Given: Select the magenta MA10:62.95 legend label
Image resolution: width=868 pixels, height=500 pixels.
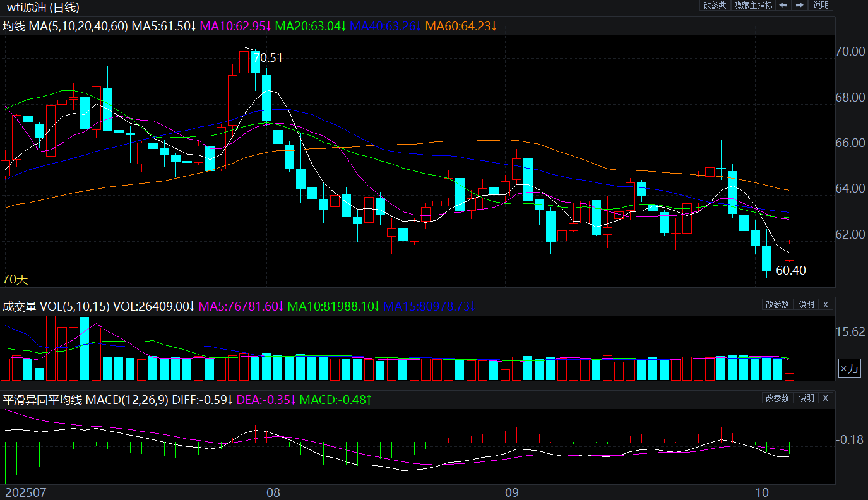Looking at the screenshot, I should pos(235,26).
